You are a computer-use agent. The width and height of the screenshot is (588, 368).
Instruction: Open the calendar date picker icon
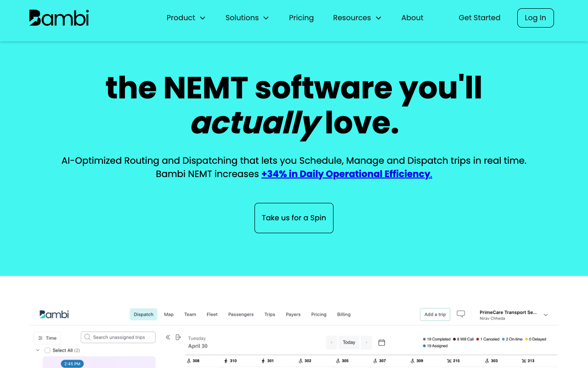pyautogui.click(x=381, y=342)
